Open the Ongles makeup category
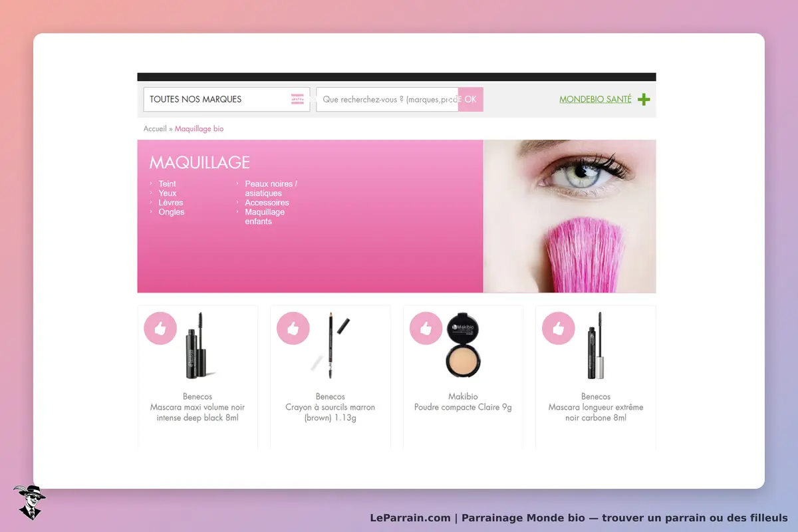The width and height of the screenshot is (798, 532). 172,212
